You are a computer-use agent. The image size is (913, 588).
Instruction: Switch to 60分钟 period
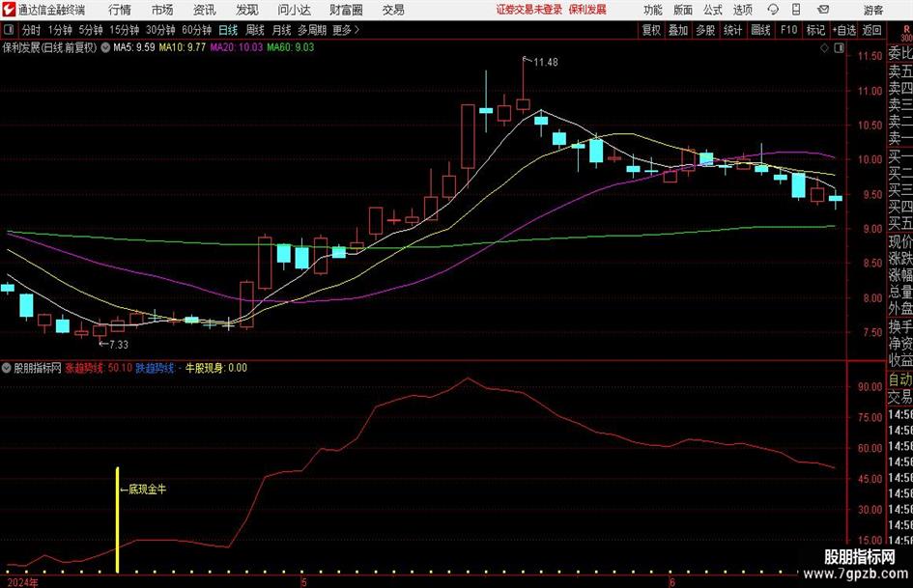(x=197, y=30)
